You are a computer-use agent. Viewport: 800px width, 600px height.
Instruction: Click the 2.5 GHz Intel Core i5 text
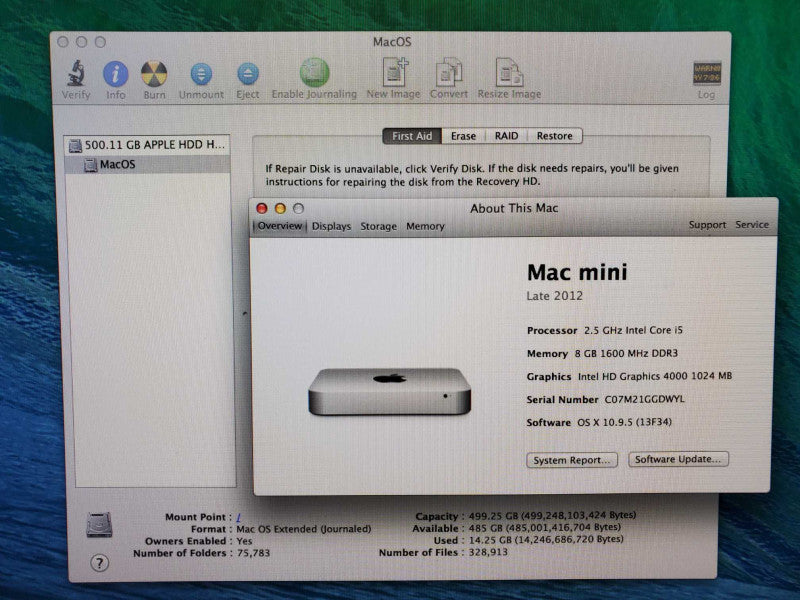pyautogui.click(x=633, y=330)
